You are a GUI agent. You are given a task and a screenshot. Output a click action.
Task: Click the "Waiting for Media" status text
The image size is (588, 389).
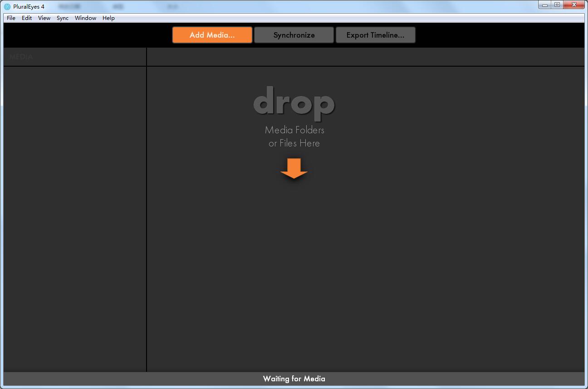[x=294, y=379]
